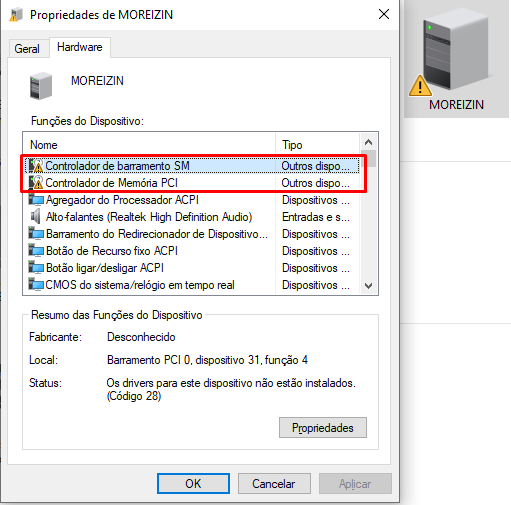This screenshot has width=511, height=505.
Task: Click the Botão de Recurso fixo ACPI icon
Action: 36,251
